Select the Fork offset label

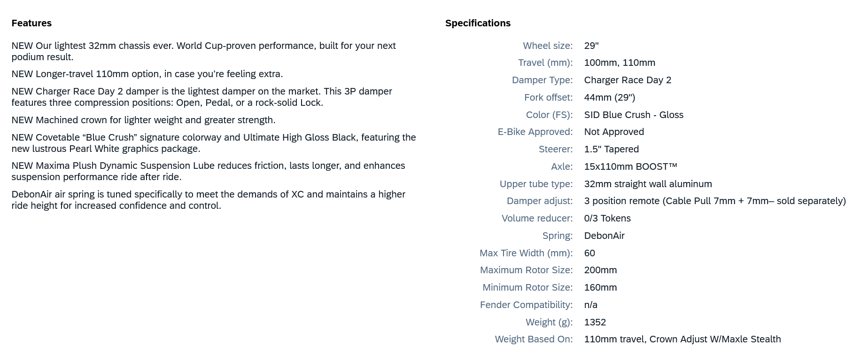coord(548,97)
